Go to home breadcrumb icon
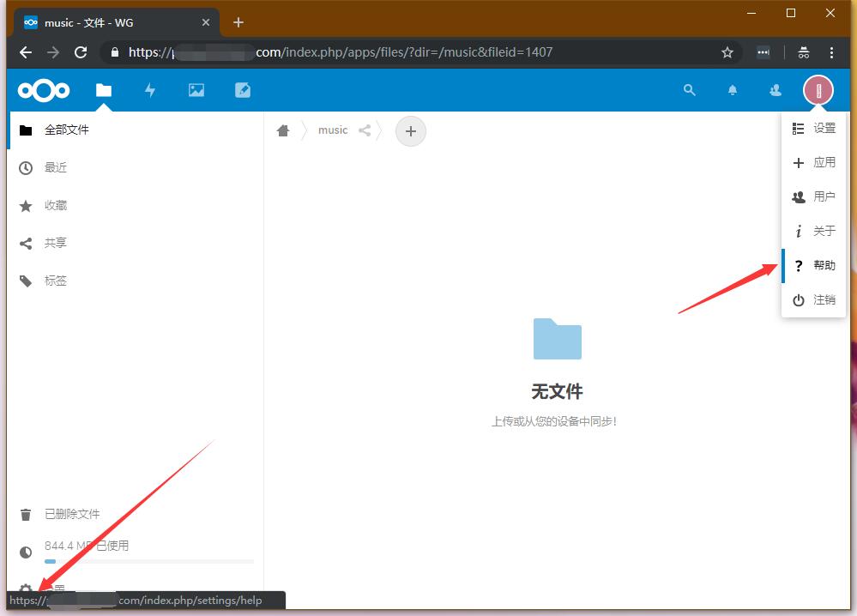Screen dimensions: 857x616 click(283, 130)
